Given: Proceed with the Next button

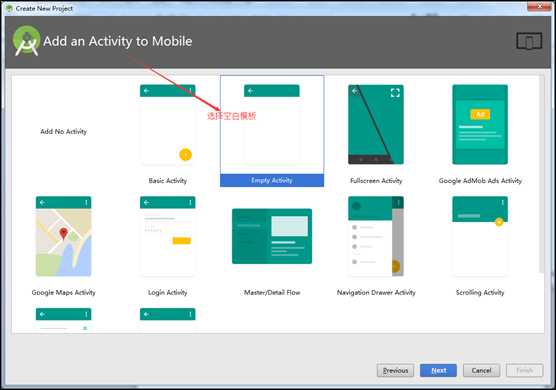Looking at the screenshot, I should tap(438, 370).
